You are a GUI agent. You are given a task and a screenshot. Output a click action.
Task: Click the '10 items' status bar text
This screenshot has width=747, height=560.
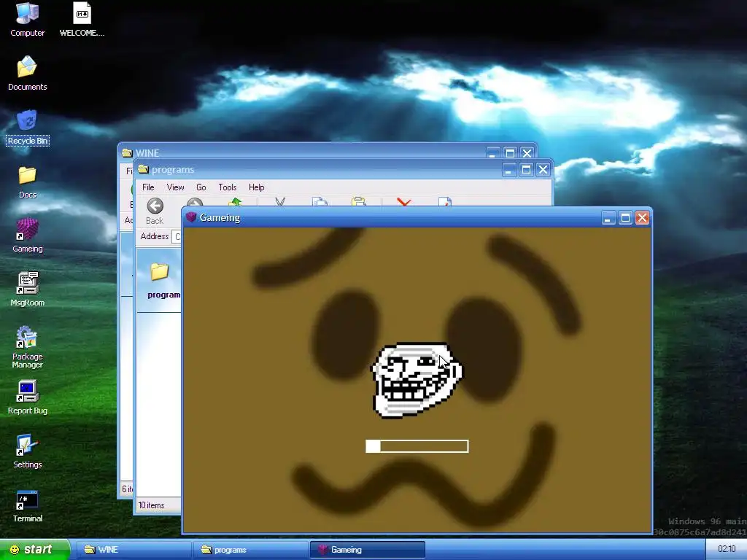click(x=152, y=505)
